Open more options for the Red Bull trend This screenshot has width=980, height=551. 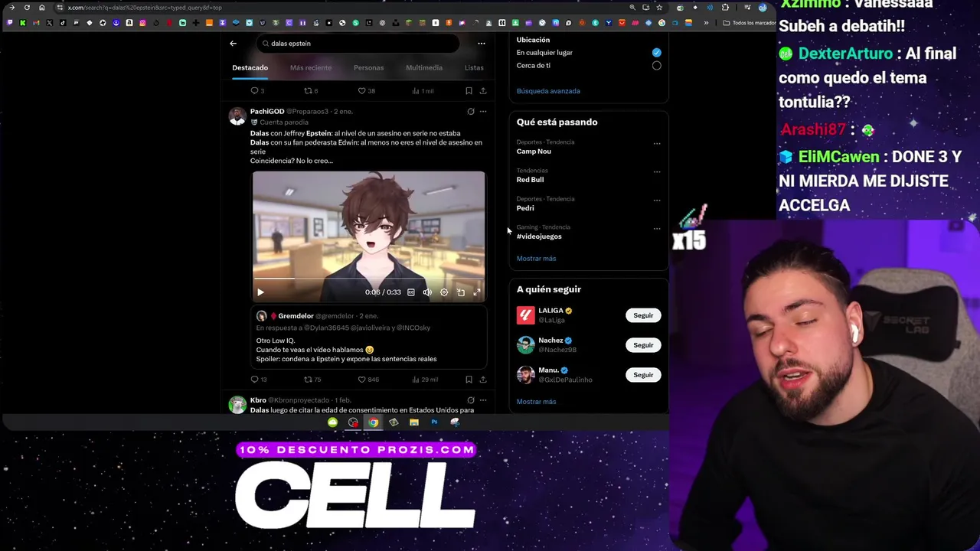click(656, 172)
